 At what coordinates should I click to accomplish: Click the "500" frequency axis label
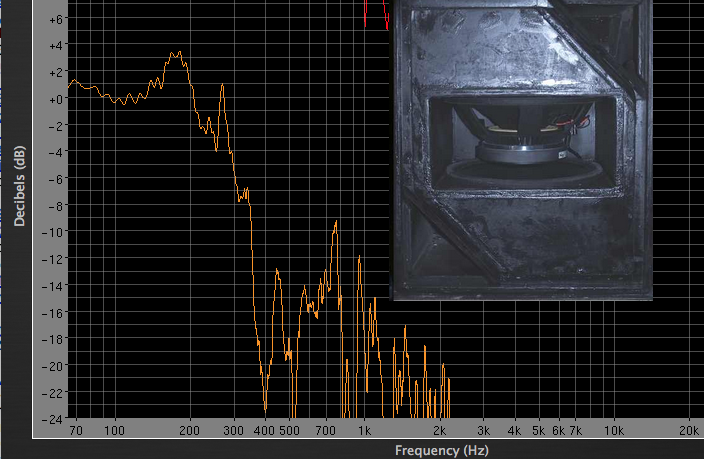click(290, 431)
